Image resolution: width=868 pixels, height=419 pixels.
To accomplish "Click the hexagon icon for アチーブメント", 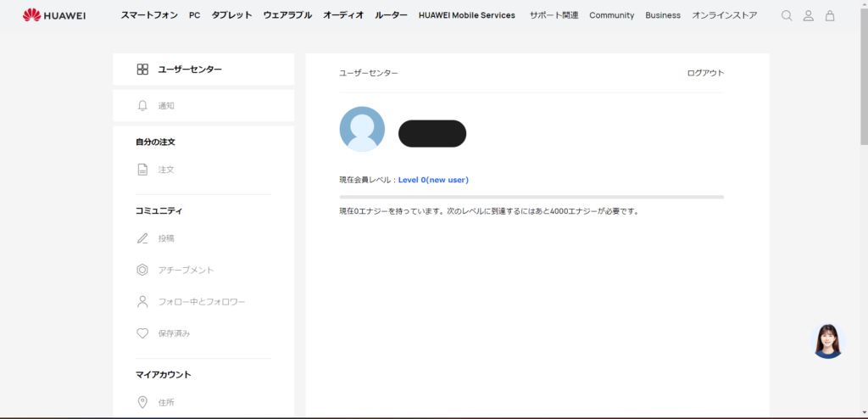I will pyautogui.click(x=142, y=270).
